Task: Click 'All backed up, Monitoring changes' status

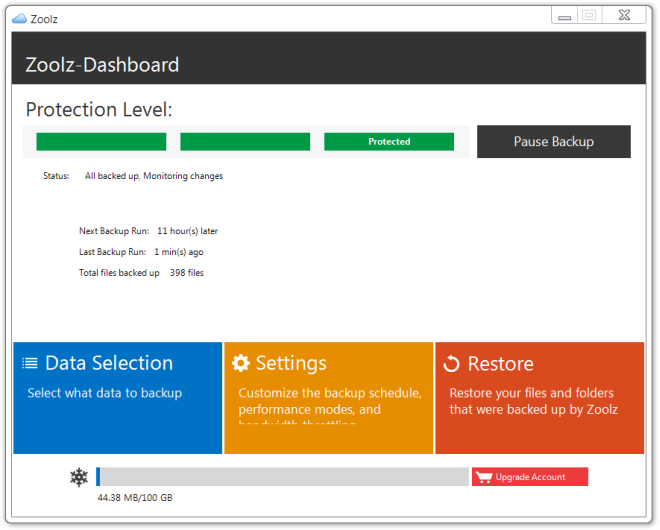Action: [x=154, y=176]
